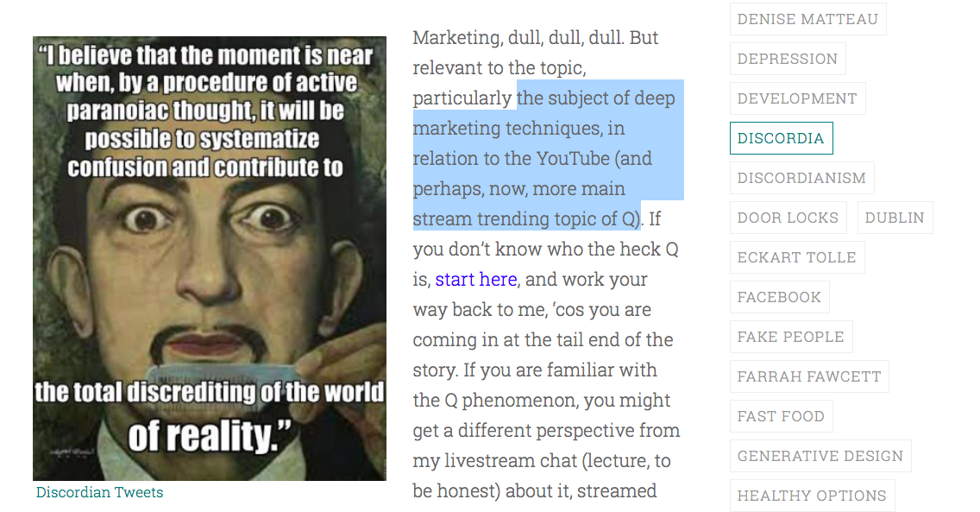Open the DISCORDIANISM tag
Viewport: 980px width, 512px height.
[x=801, y=178]
